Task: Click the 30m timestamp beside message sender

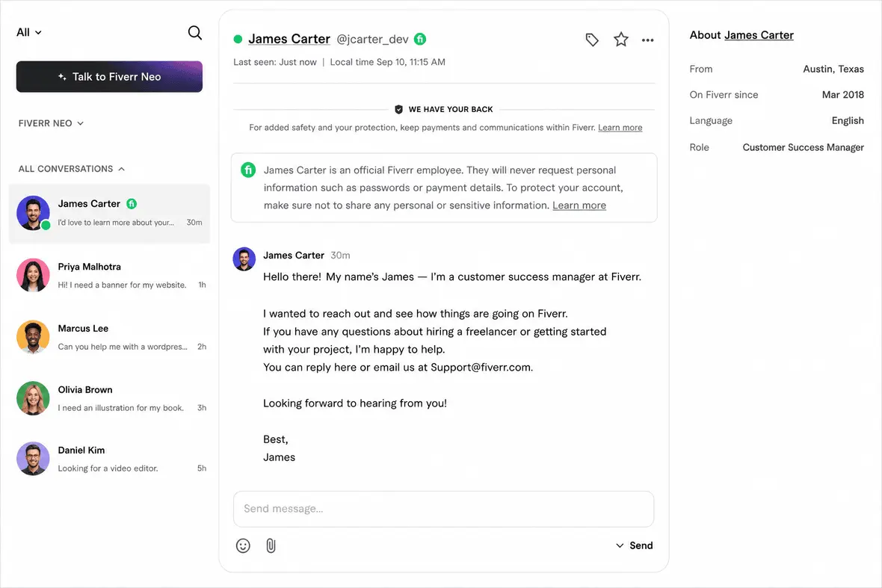Action: click(x=340, y=256)
